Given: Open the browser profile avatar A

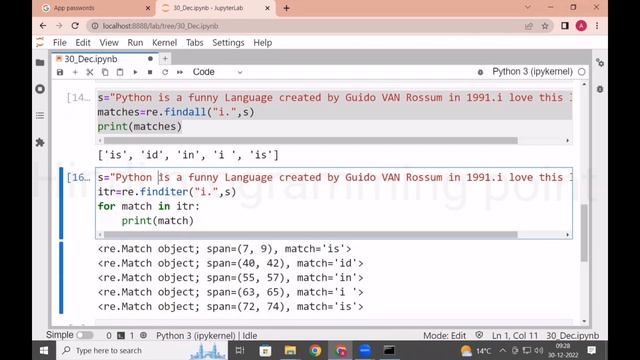Looking at the screenshot, I should click(581, 26).
